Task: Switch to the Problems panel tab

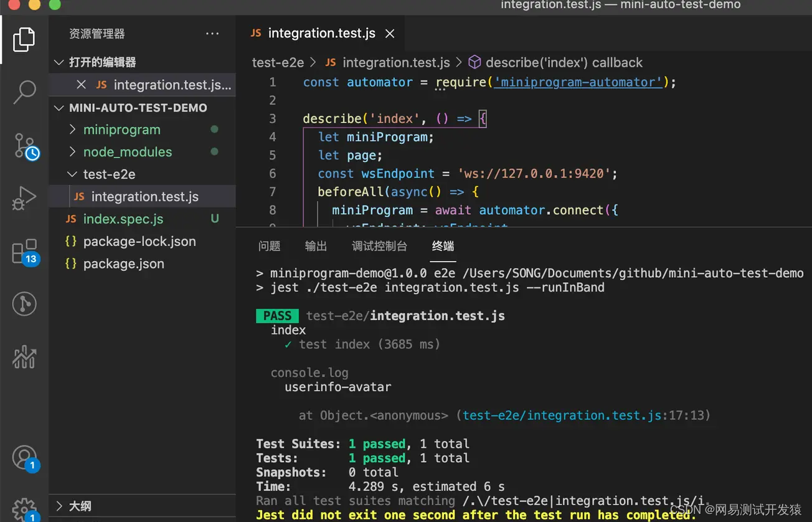Action: pyautogui.click(x=269, y=246)
